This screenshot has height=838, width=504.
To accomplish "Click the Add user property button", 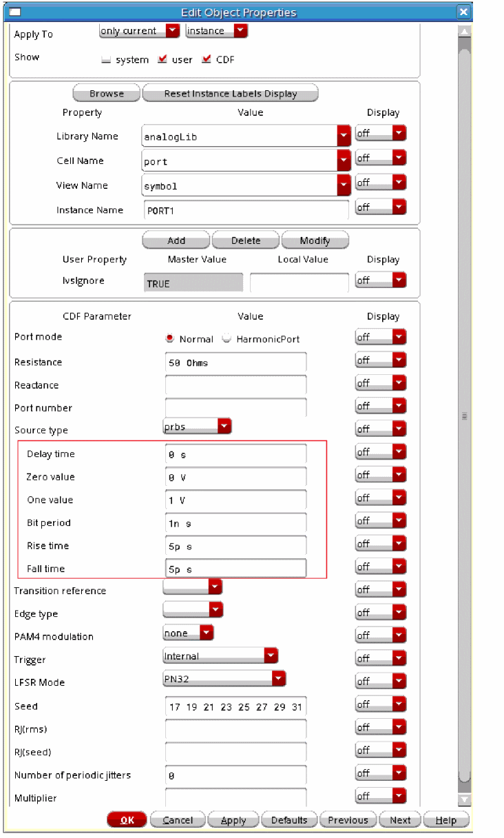I will [176, 241].
